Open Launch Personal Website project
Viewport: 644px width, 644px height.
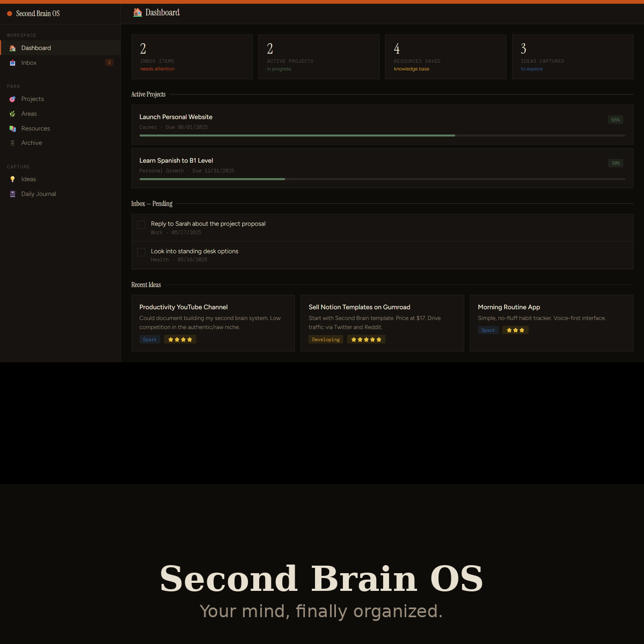point(382,125)
